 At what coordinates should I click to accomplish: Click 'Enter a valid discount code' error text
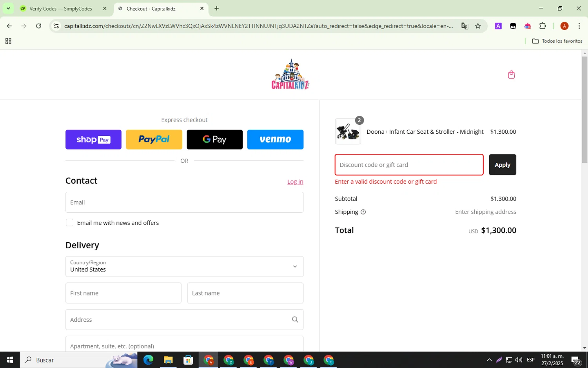(386, 182)
